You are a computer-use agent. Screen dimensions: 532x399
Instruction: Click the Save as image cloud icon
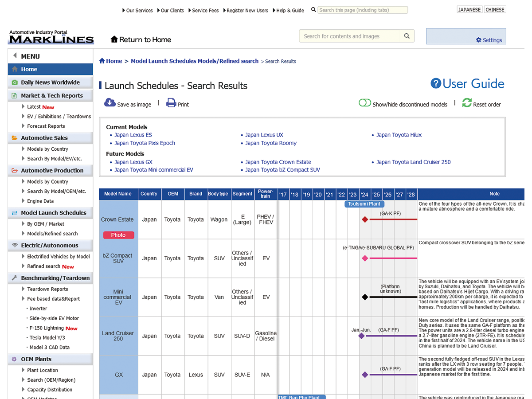(x=110, y=103)
